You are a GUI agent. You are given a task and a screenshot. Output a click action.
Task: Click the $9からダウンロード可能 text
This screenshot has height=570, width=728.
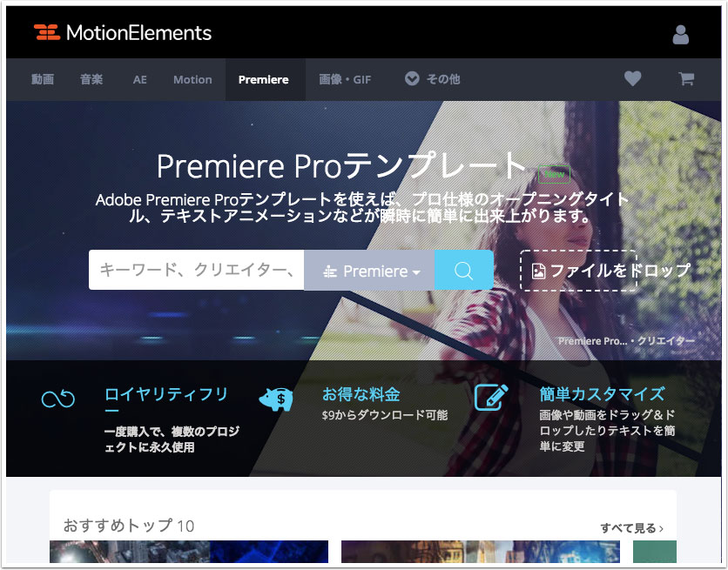385,415
